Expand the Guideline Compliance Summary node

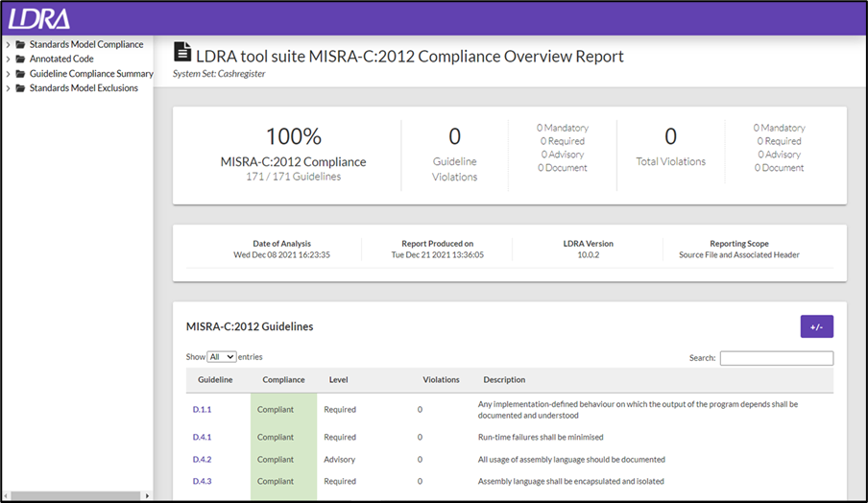pos(8,74)
